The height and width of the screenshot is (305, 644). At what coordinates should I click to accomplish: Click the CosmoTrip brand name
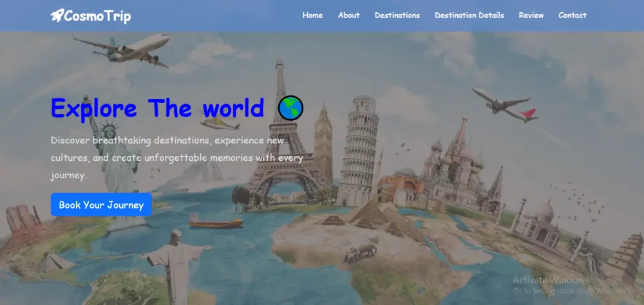tap(97, 16)
